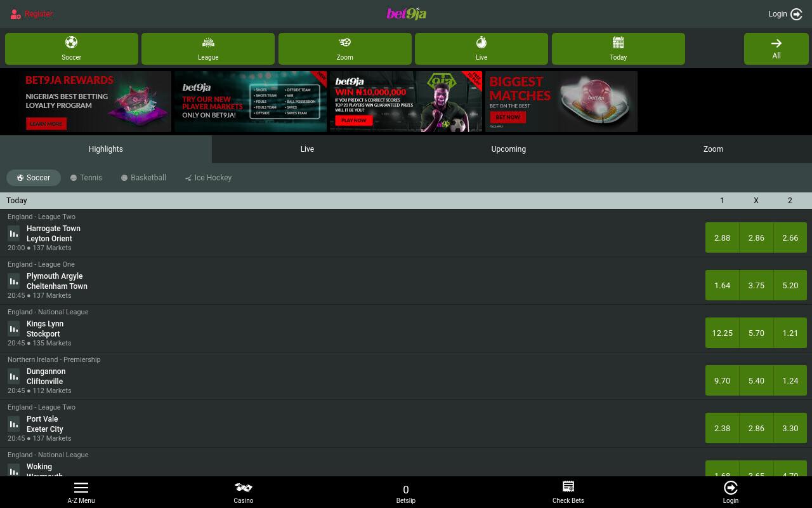Select the Tennis sport filter
Viewport: 812px width, 508px height.
pos(86,178)
